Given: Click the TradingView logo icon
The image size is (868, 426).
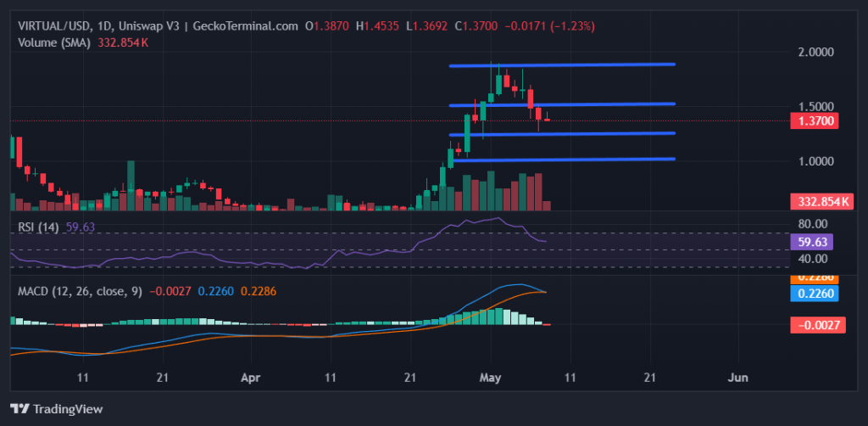Looking at the screenshot, I should 20,409.
